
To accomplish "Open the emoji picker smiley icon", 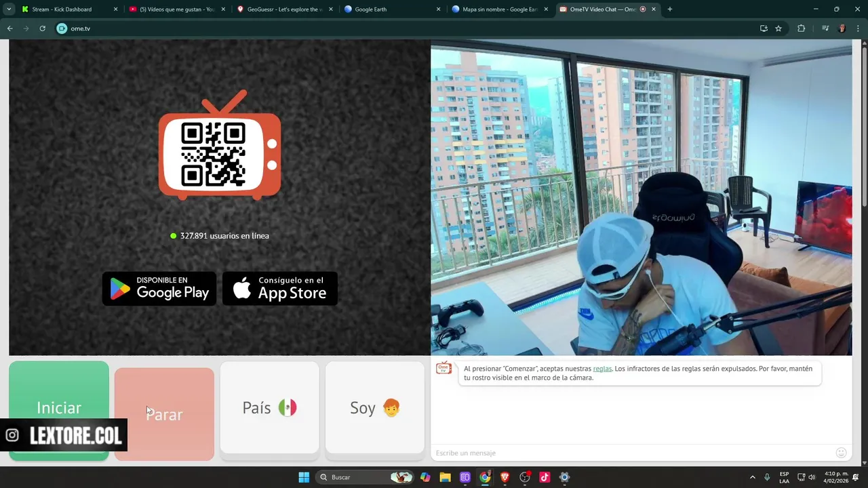I will coord(842,453).
